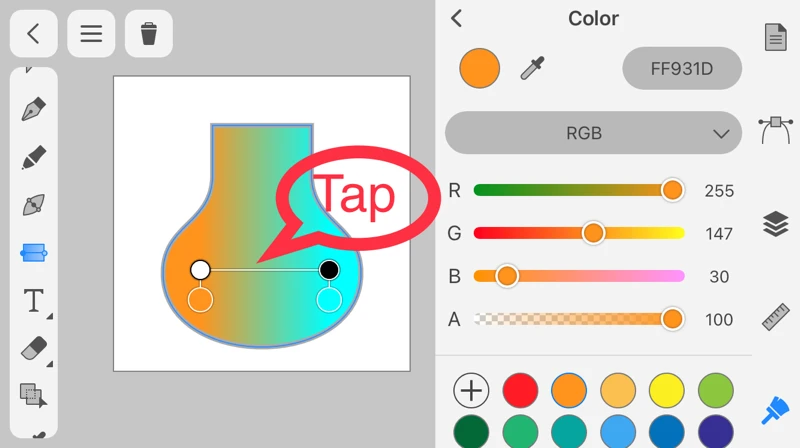
Task: Choose the red color swatch
Action: point(520,390)
